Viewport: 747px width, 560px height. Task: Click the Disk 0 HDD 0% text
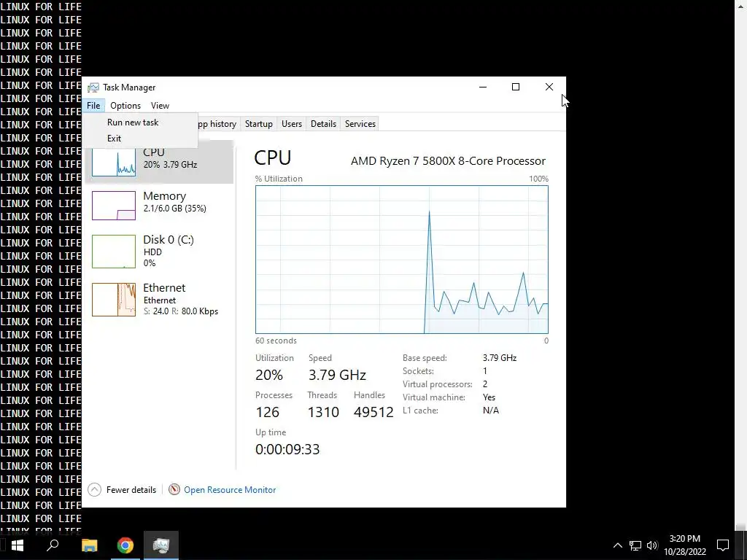[x=153, y=257]
